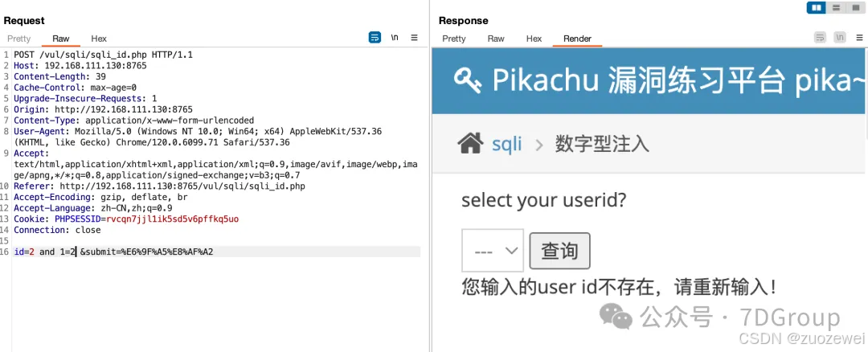Toggle word wrap icon in Request panel
The width and height of the screenshot is (868, 352).
[x=375, y=38]
